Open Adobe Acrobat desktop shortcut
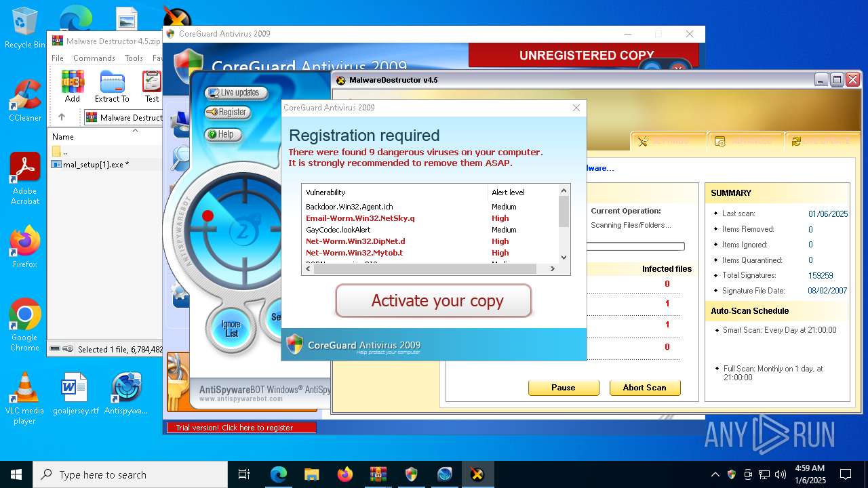This screenshot has width=868, height=488. pos(25,178)
